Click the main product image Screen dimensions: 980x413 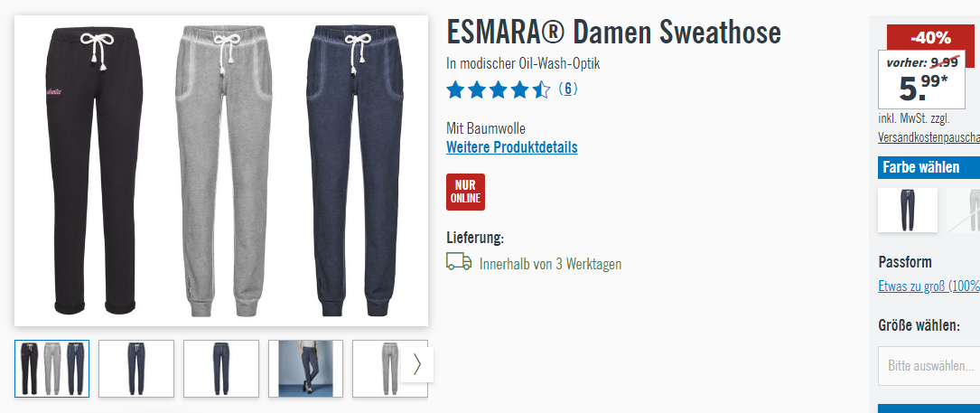(221, 171)
